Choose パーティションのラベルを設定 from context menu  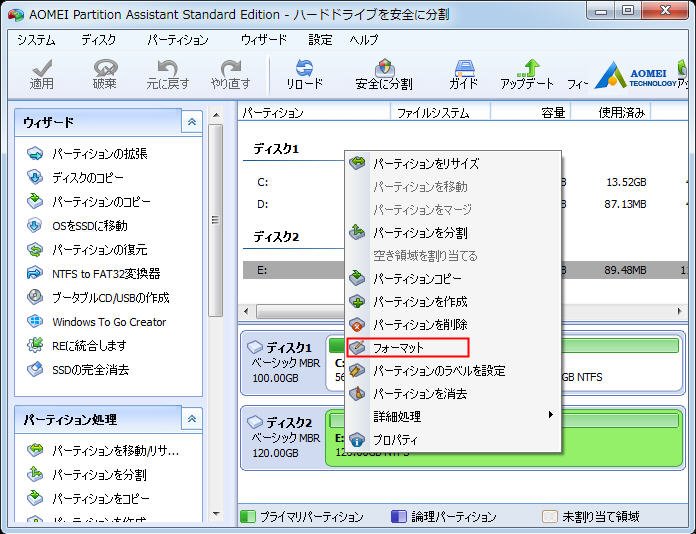(453, 371)
